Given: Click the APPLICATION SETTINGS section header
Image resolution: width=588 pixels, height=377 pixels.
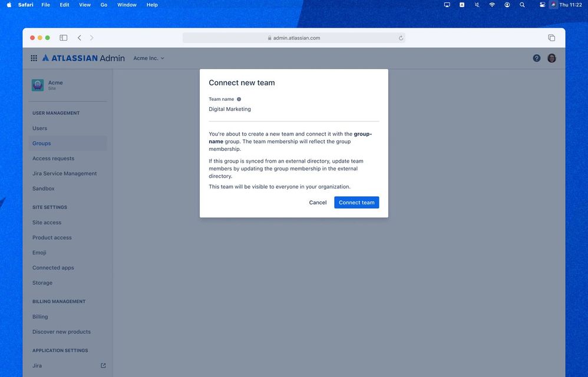Looking at the screenshot, I should click(x=60, y=350).
